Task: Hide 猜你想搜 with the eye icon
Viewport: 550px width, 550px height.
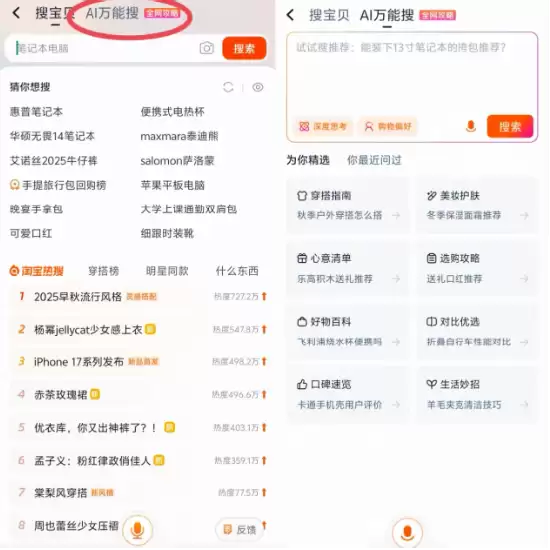Action: [x=258, y=87]
